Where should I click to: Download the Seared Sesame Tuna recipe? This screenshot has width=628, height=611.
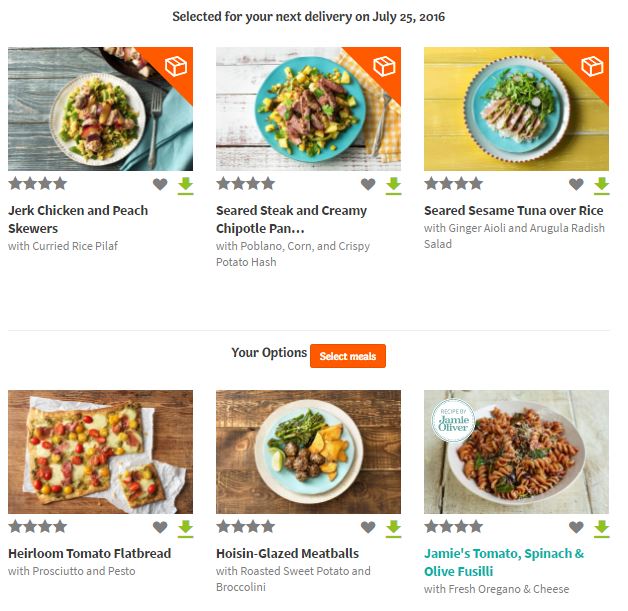(601, 185)
